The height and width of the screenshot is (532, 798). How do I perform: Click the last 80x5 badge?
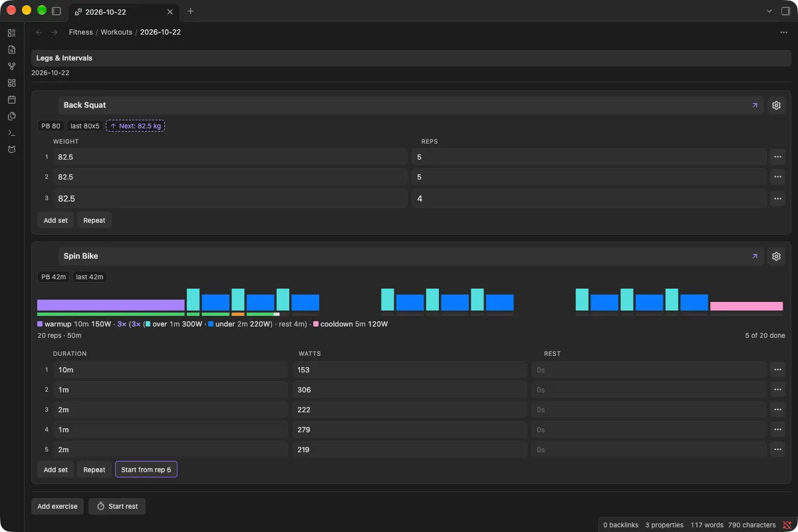[85, 126]
